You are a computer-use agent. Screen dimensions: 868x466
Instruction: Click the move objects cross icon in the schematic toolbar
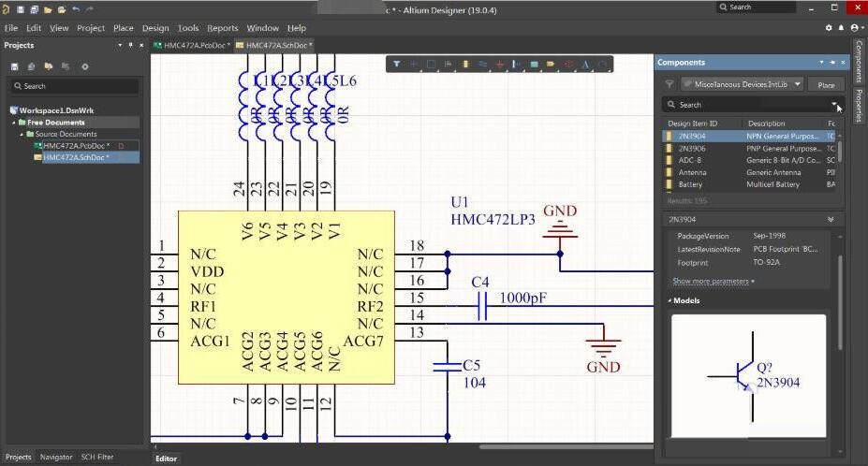pos(414,65)
